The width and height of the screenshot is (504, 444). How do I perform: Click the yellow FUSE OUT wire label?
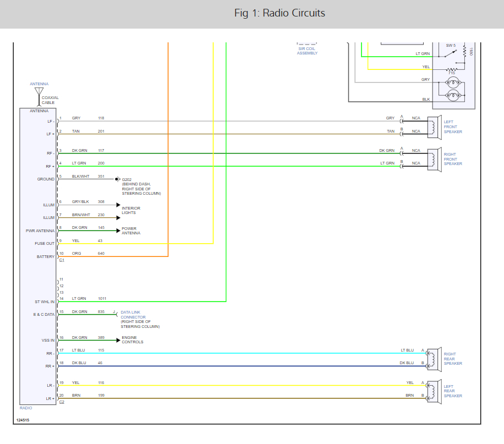75,240
